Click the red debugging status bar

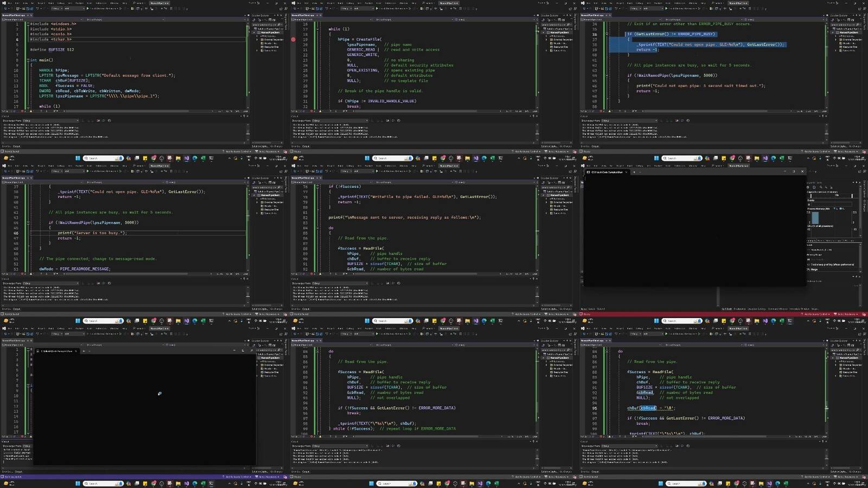tap(724, 314)
